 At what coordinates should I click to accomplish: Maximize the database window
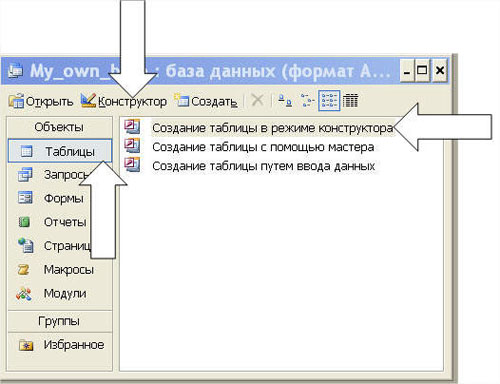(422, 71)
